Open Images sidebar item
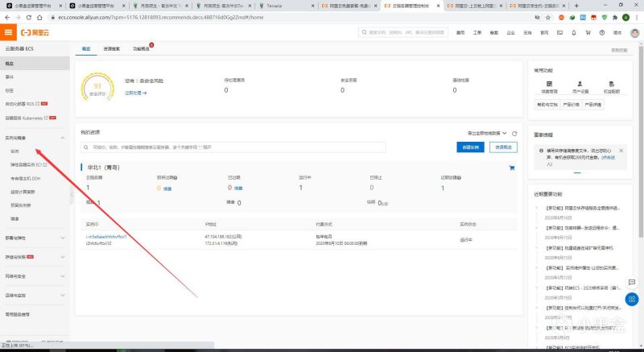This screenshot has height=352, width=644. click(14, 219)
